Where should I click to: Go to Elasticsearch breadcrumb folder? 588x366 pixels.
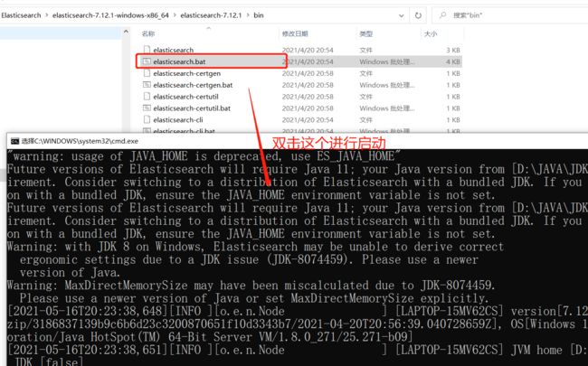pos(21,15)
